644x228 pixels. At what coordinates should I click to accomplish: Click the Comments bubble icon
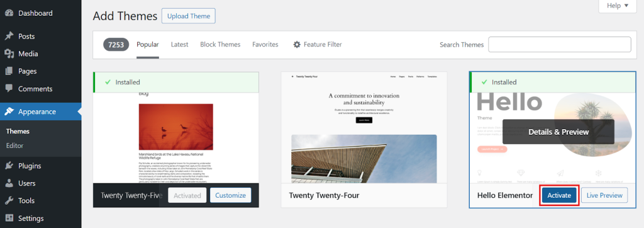[x=9, y=88]
